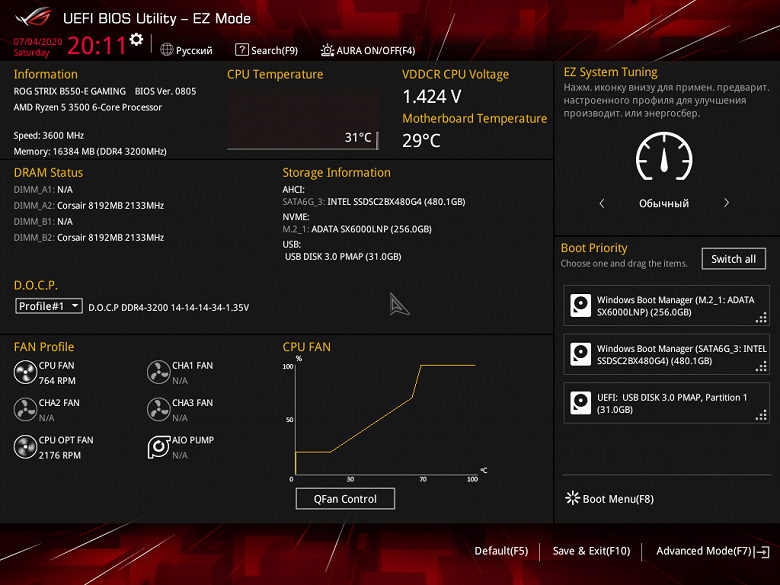The width and height of the screenshot is (780, 585).
Task: Click the AIO PUMP icon
Action: coord(159,447)
